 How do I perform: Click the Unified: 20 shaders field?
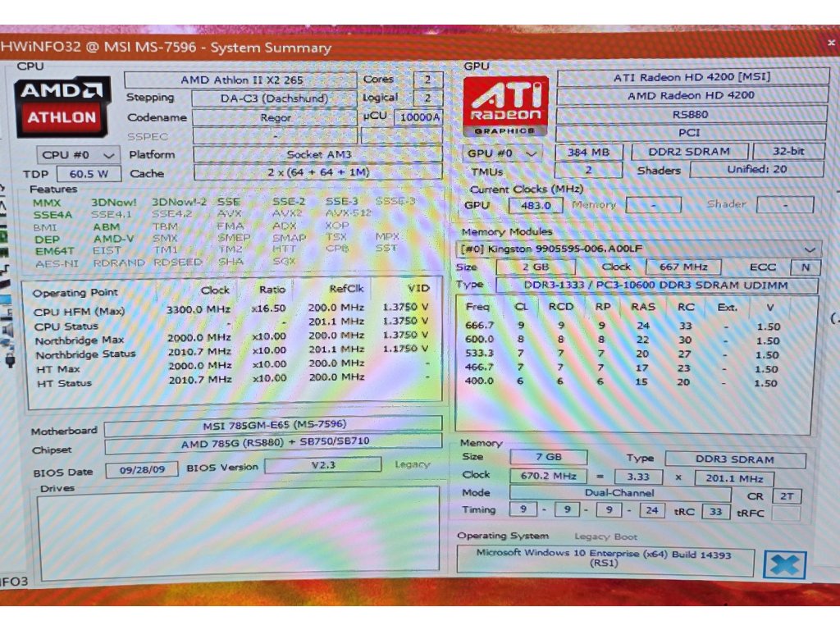pyautogui.click(x=756, y=169)
